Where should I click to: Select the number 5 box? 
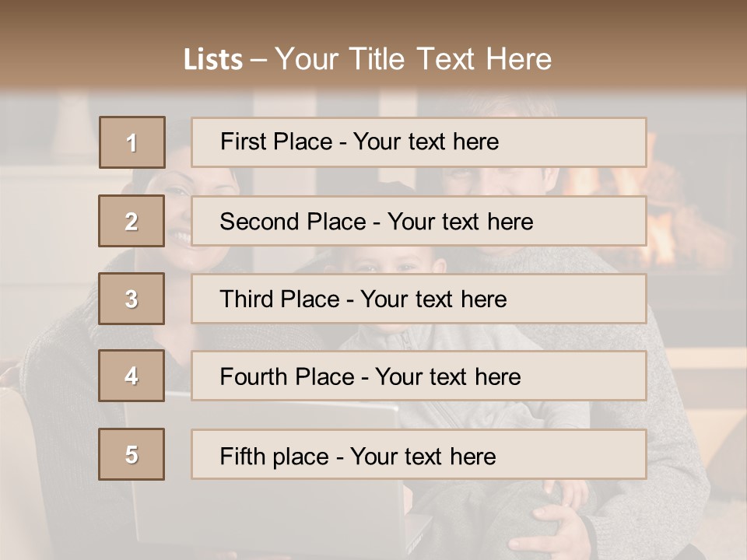pyautogui.click(x=132, y=454)
